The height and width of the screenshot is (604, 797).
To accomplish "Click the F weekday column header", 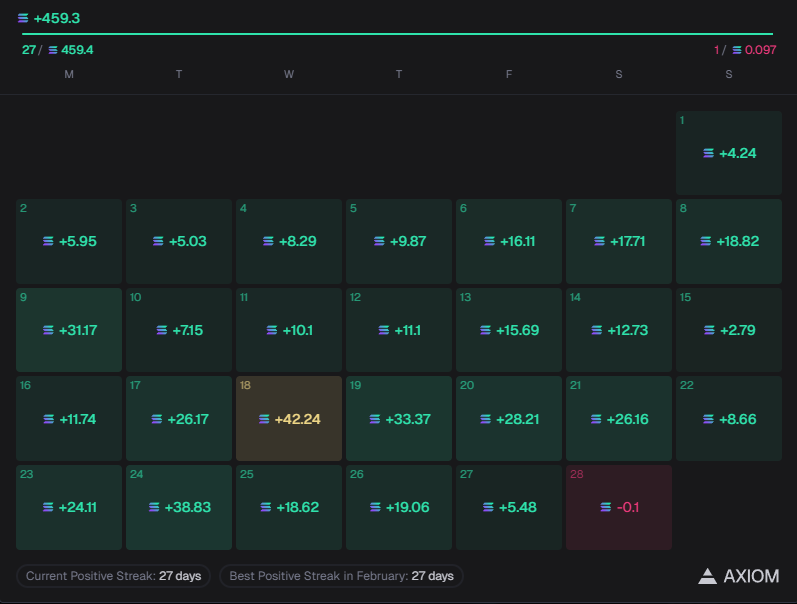I will 509,74.
